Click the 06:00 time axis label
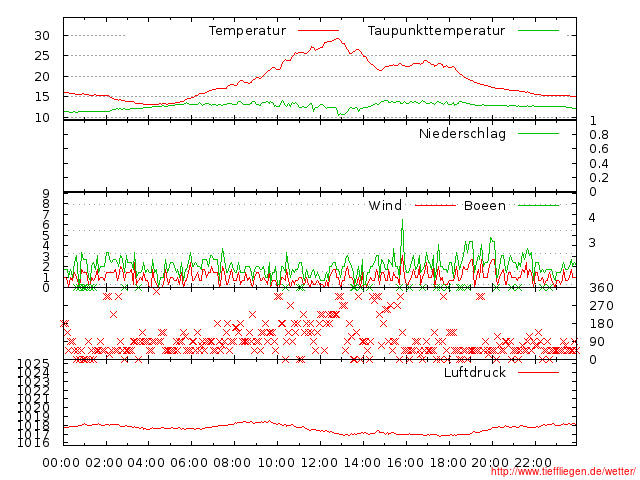The image size is (640, 480). [189, 463]
